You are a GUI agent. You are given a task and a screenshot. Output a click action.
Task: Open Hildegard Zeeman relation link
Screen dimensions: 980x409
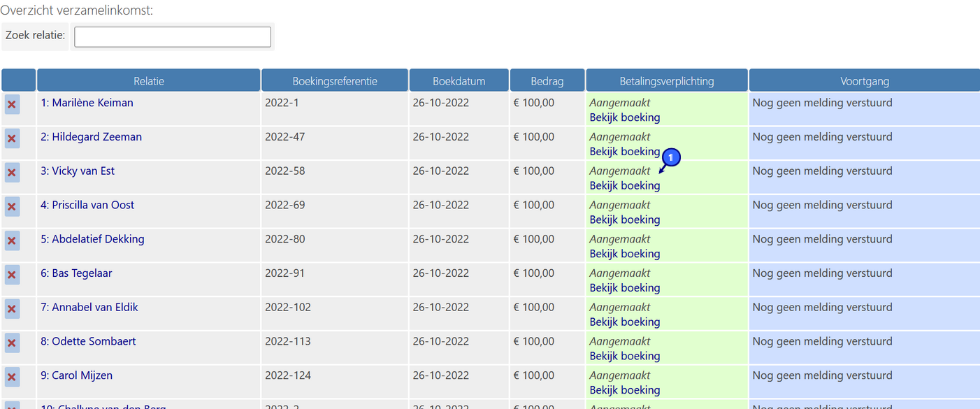click(91, 137)
